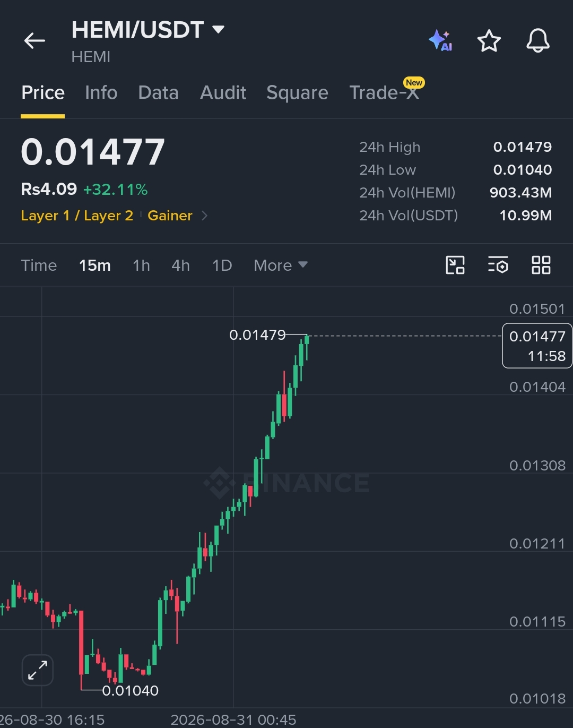The image size is (573, 728).
Task: Open the AI sparkle assistant icon
Action: (x=440, y=41)
